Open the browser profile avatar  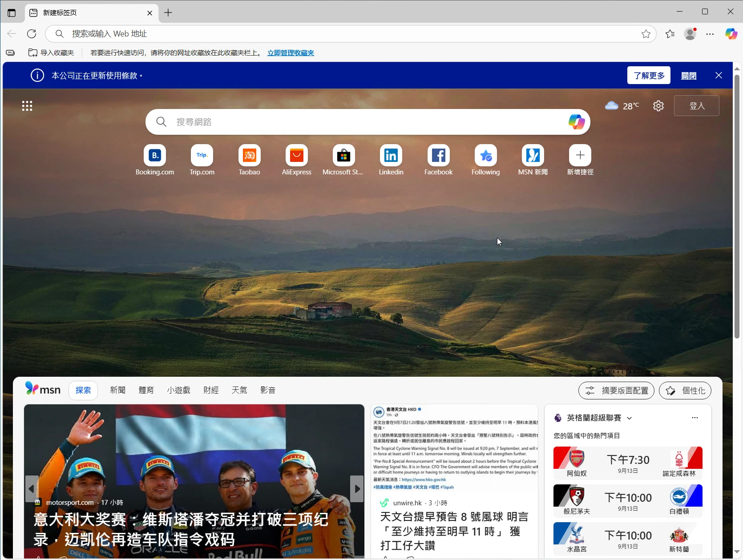coord(690,34)
